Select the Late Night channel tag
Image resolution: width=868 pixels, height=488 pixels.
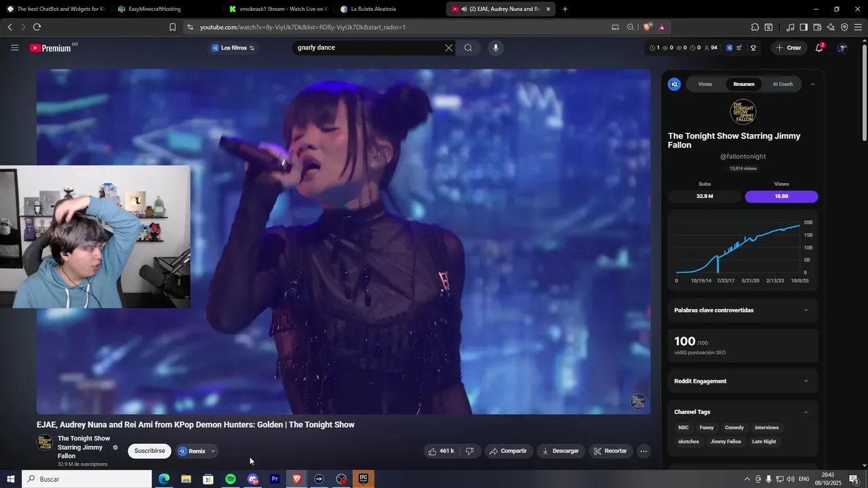(x=764, y=441)
